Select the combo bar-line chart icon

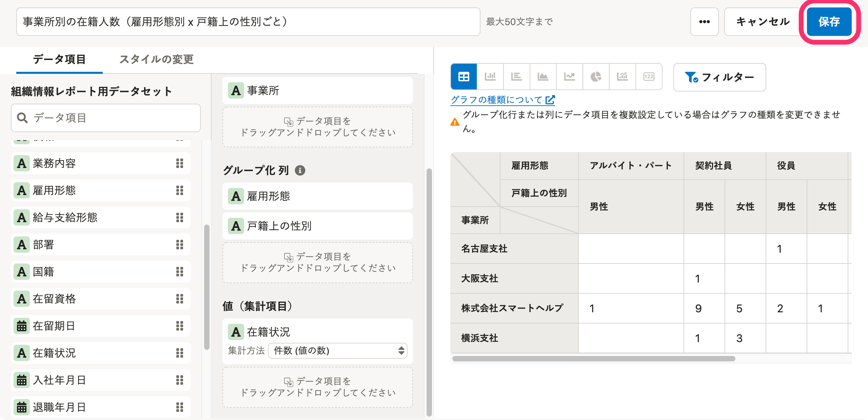[622, 77]
